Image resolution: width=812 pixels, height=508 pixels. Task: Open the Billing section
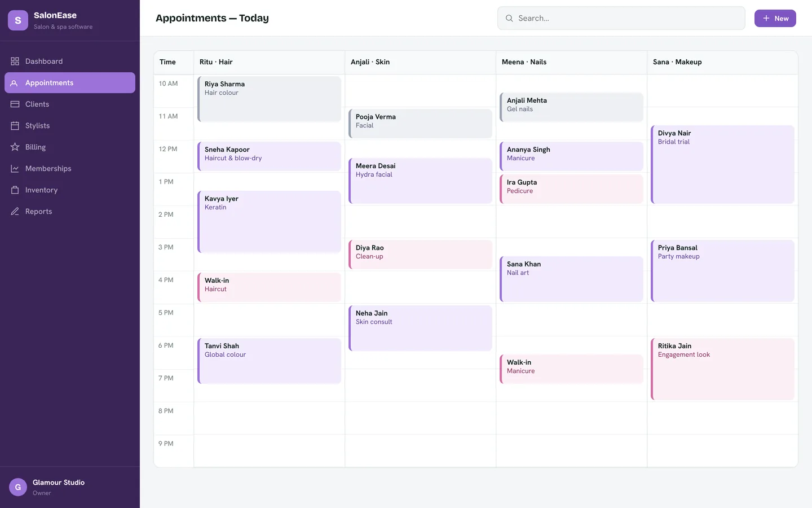pyautogui.click(x=70, y=147)
